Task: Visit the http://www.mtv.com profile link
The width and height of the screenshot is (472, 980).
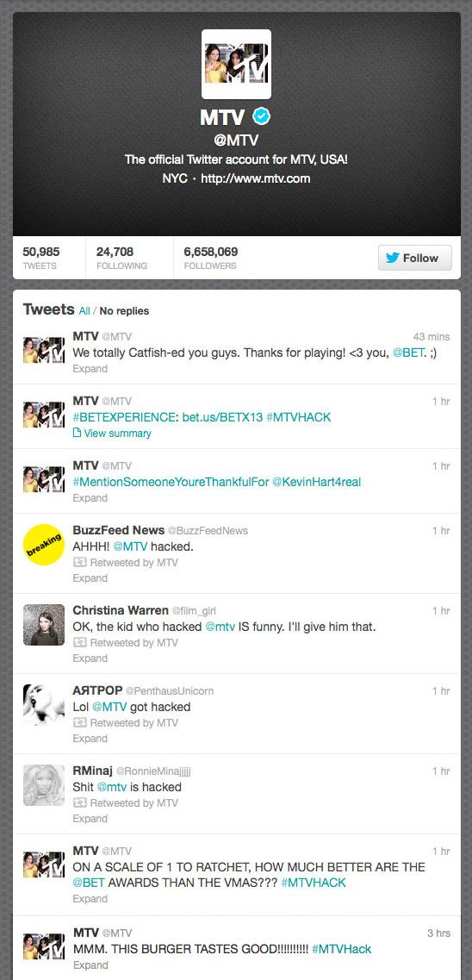Action: tap(255, 178)
